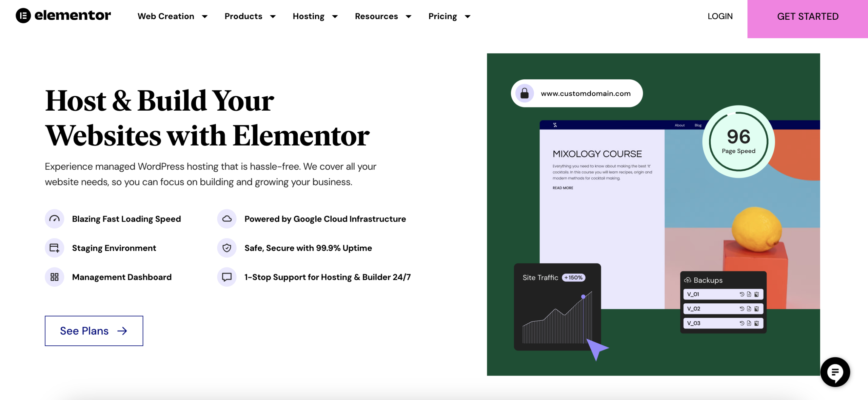Viewport: 868px width, 400px height.
Task: Click the See Plans button
Action: [94, 331]
